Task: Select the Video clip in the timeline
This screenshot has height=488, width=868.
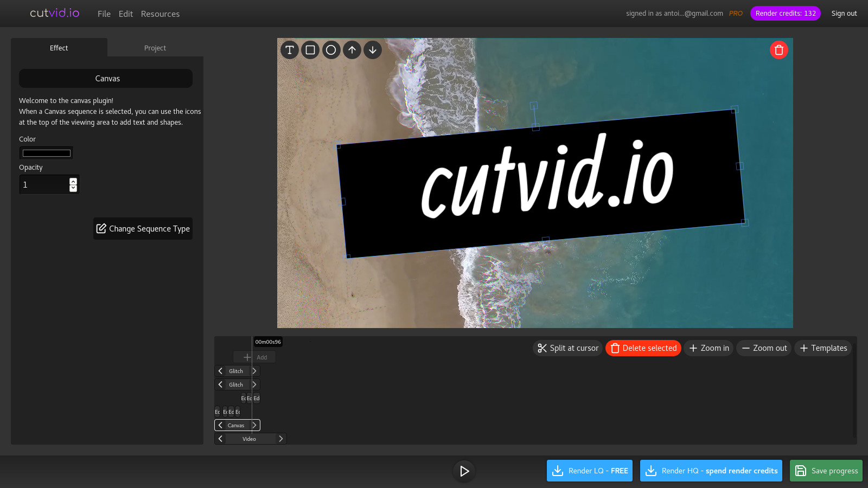Action: pos(250,439)
